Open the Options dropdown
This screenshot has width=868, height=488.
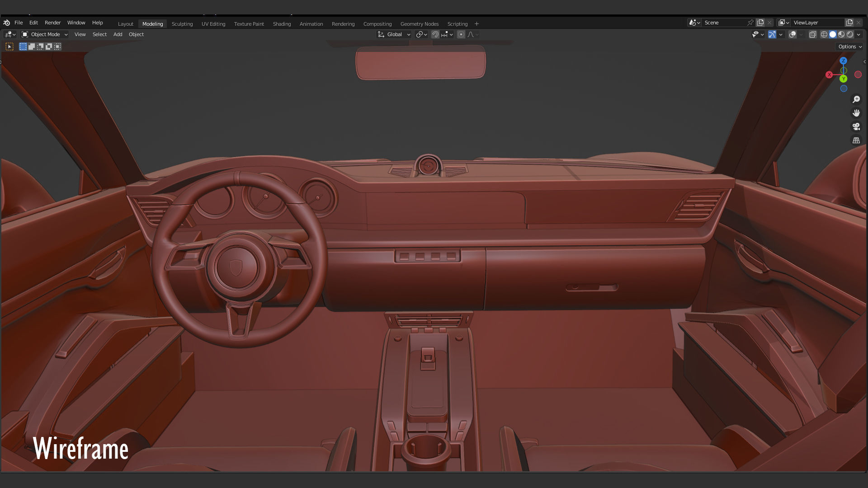click(x=850, y=47)
